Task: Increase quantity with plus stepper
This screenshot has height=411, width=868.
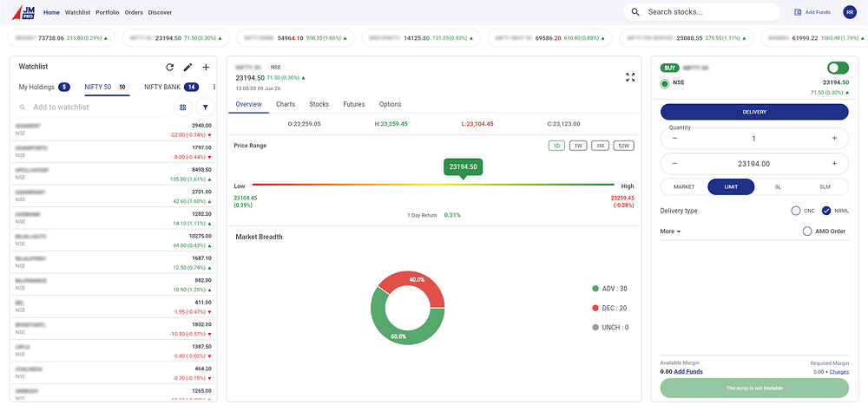Action: [834, 138]
